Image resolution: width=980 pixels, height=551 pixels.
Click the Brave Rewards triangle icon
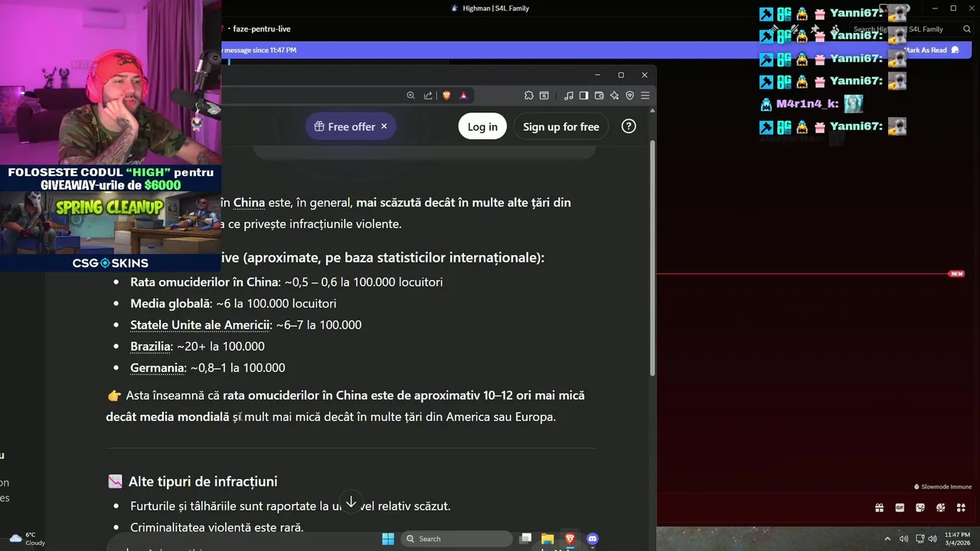[463, 96]
